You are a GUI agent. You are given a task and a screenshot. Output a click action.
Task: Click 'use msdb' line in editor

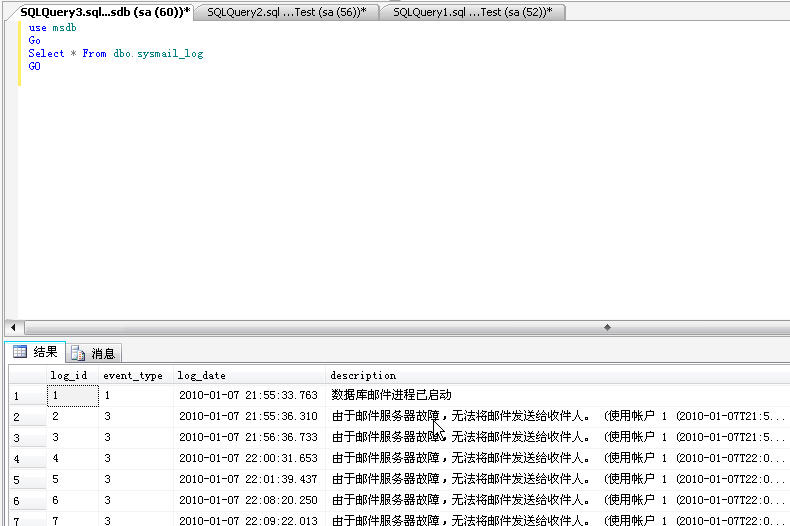coord(52,28)
